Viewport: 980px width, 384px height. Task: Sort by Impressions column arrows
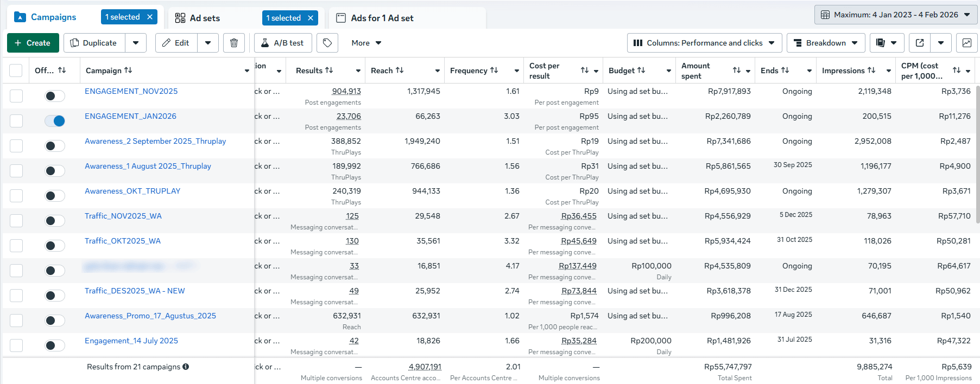tap(871, 71)
